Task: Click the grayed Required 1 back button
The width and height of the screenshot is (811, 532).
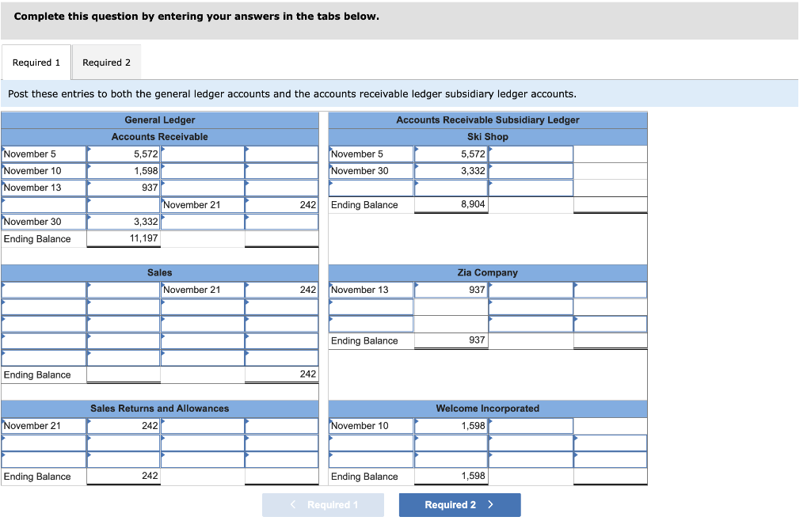Action: (x=322, y=504)
